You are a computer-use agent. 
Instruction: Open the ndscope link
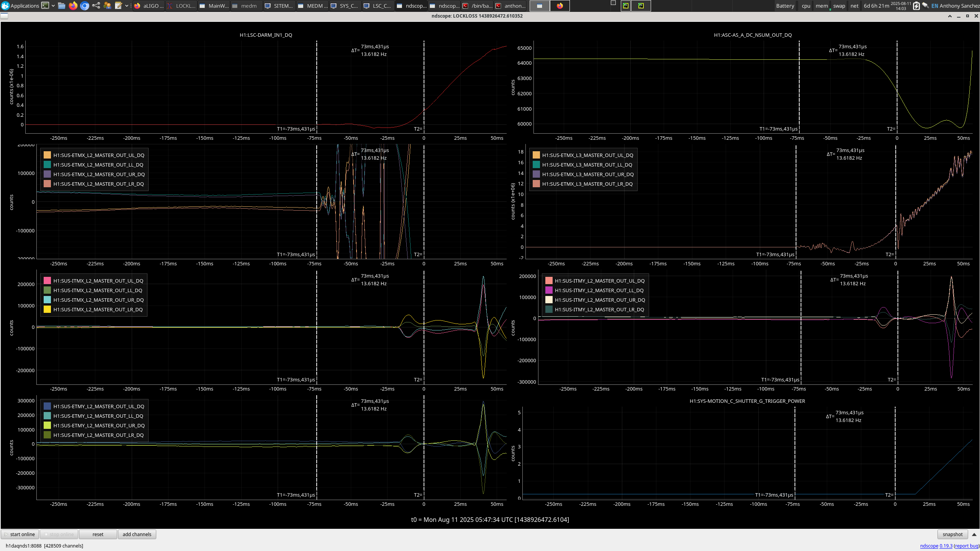(x=929, y=546)
